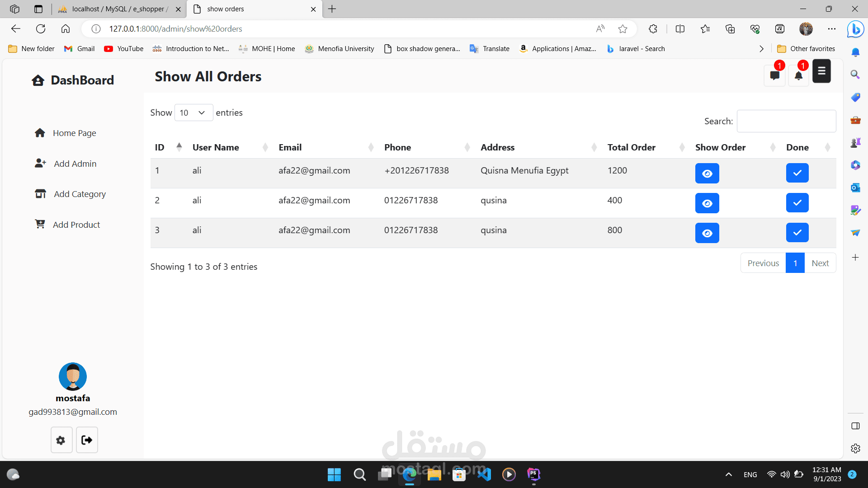The image size is (868, 488).
Task: Click the Next pagination button
Action: (x=820, y=263)
